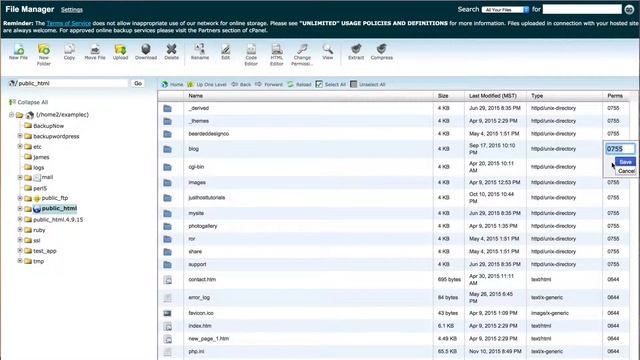Expand the backupwordpress tree folder
Screen dimensions: 640x360
[20, 136]
